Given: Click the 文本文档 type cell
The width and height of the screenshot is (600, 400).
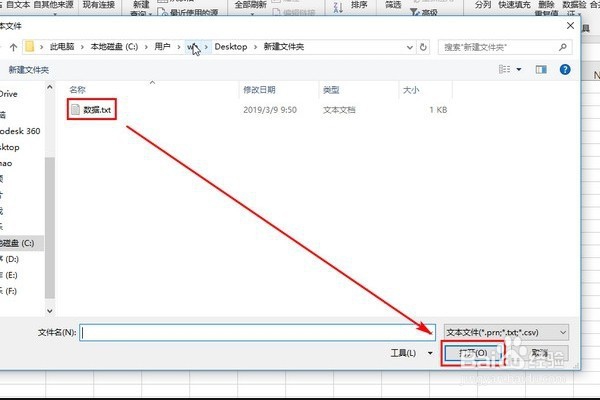Looking at the screenshot, I should 339,110.
